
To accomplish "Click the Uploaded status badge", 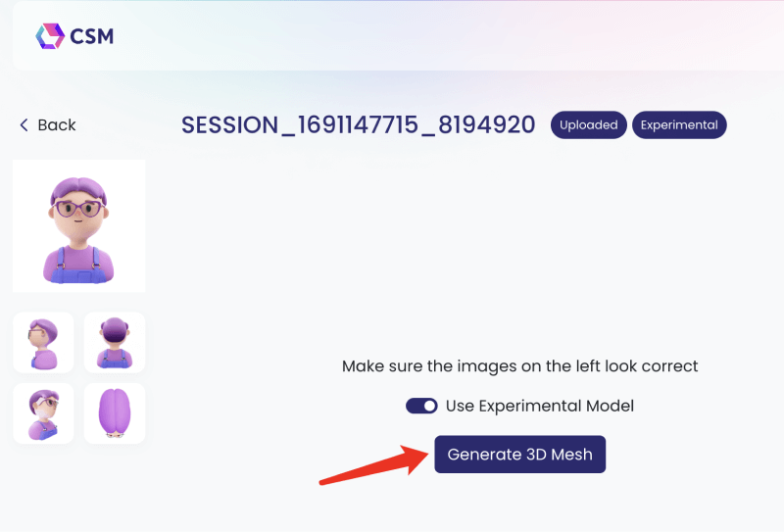I will 588,125.
